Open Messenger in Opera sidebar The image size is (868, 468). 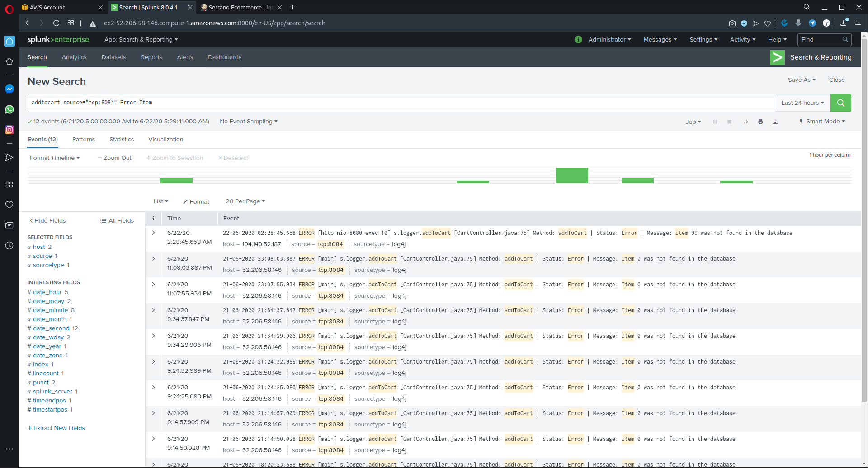tap(9, 89)
